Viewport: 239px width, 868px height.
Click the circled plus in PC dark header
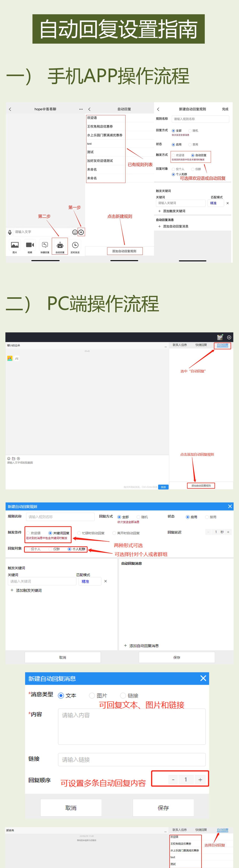229,337
